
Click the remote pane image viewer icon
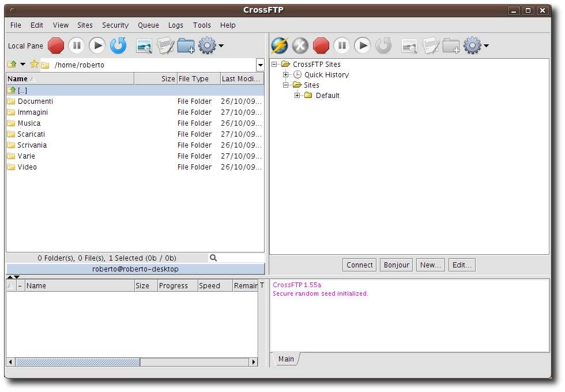(x=409, y=46)
